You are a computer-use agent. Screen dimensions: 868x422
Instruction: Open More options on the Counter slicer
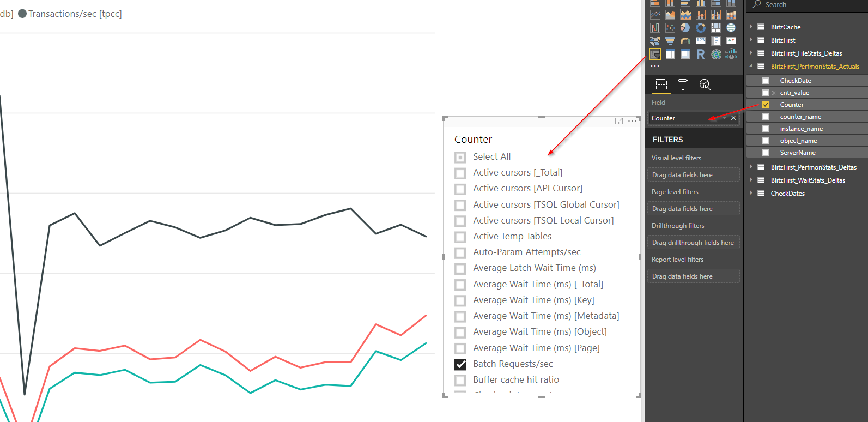tap(632, 121)
